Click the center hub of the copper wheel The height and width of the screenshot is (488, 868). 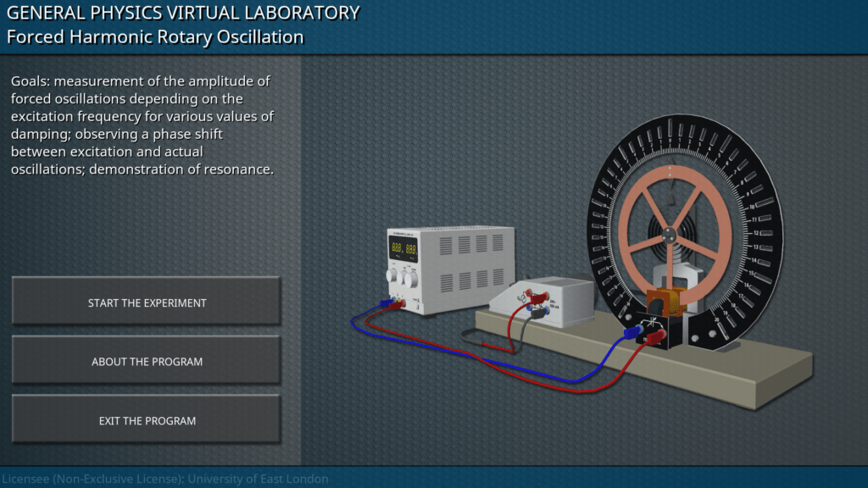669,236
